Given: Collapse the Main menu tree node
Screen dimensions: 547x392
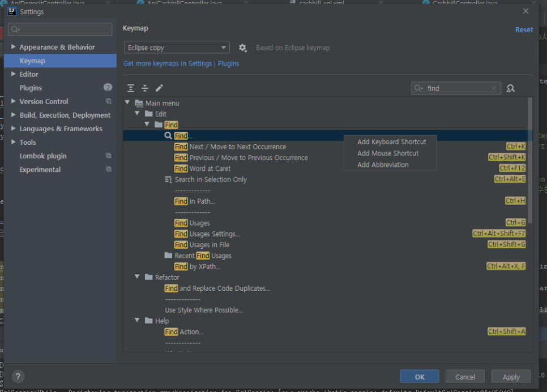Looking at the screenshot, I should (127, 103).
